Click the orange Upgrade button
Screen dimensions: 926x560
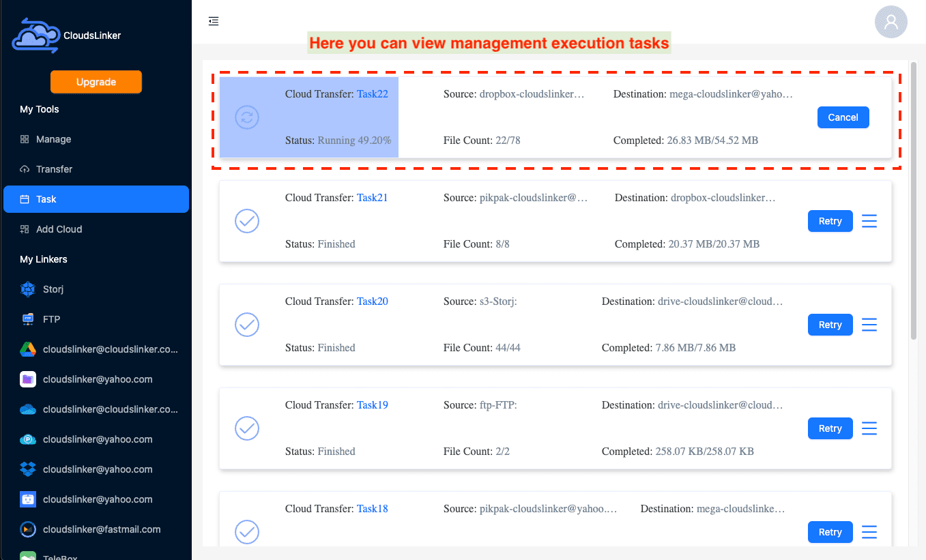coord(96,82)
